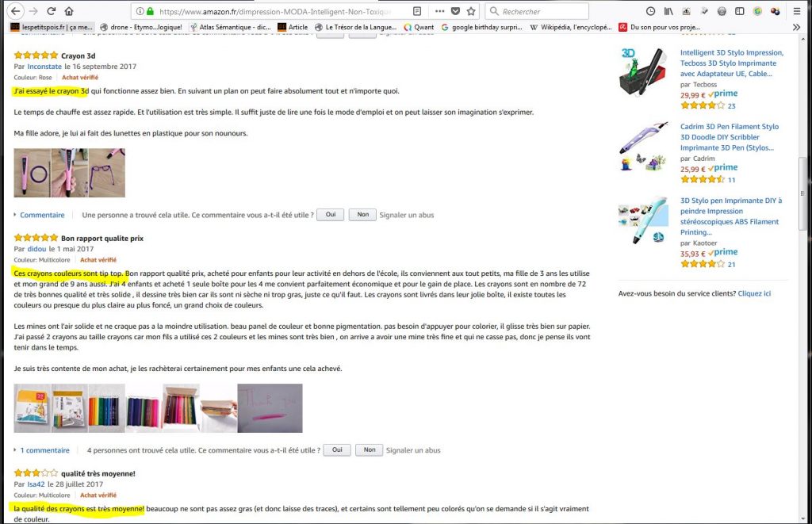Show more bookmarks chevron
The width and height of the screenshot is (812, 524).
(x=796, y=27)
